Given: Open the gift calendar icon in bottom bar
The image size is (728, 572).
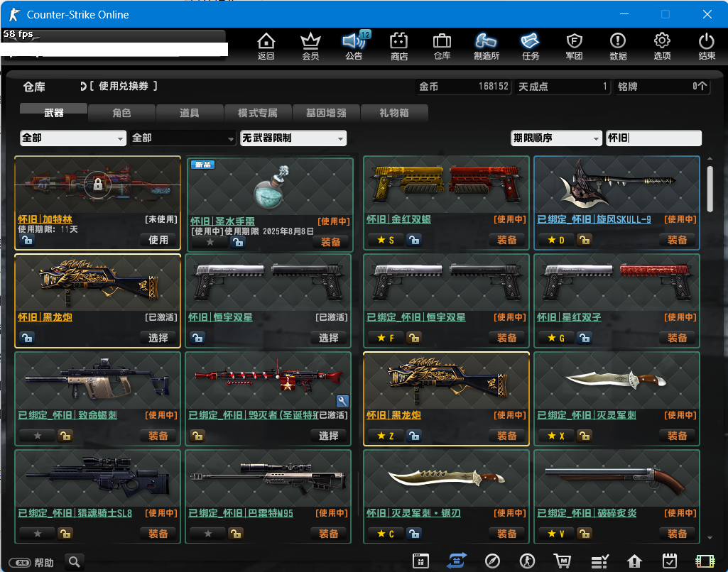Looking at the screenshot, I should click(420, 561).
